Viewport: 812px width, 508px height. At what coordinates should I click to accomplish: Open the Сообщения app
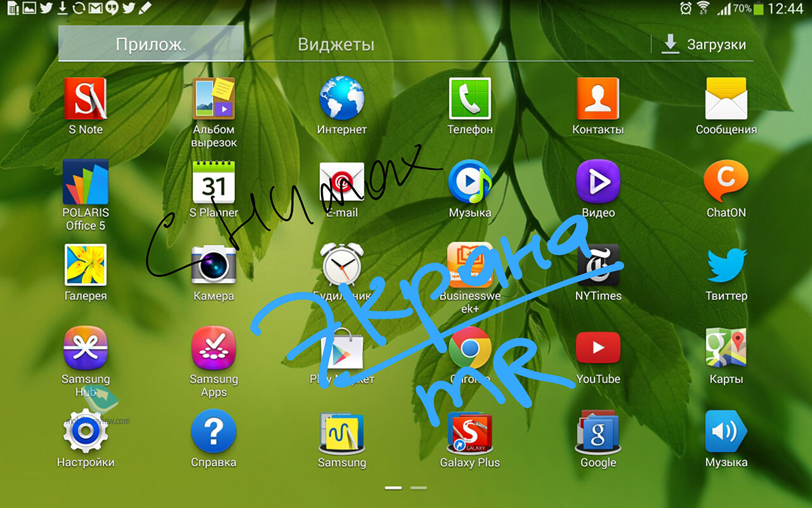pos(726,99)
